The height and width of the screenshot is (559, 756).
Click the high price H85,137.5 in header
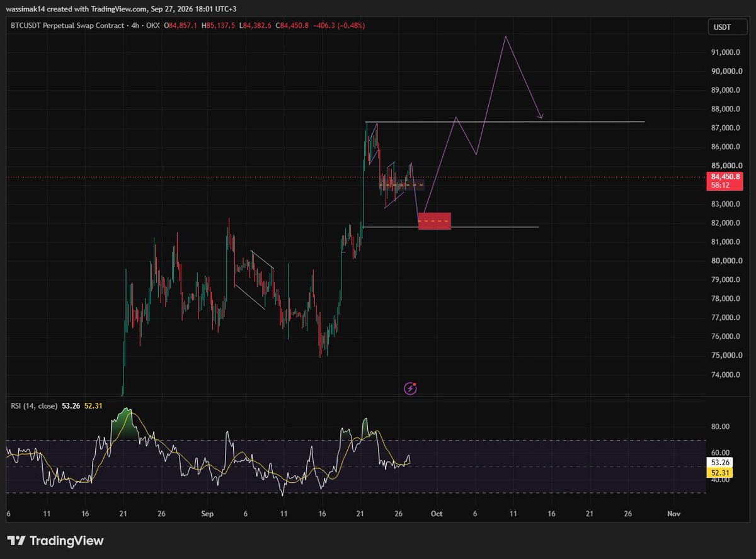click(220, 26)
